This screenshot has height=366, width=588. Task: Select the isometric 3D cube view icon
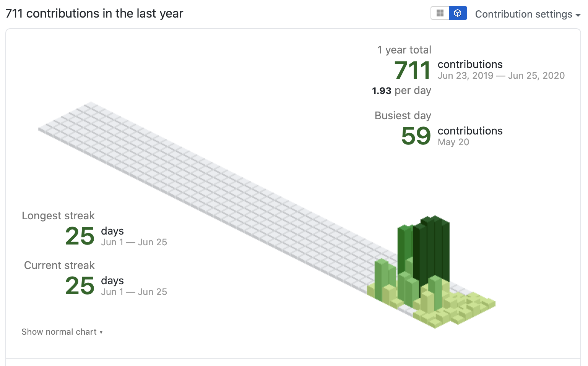[458, 13]
